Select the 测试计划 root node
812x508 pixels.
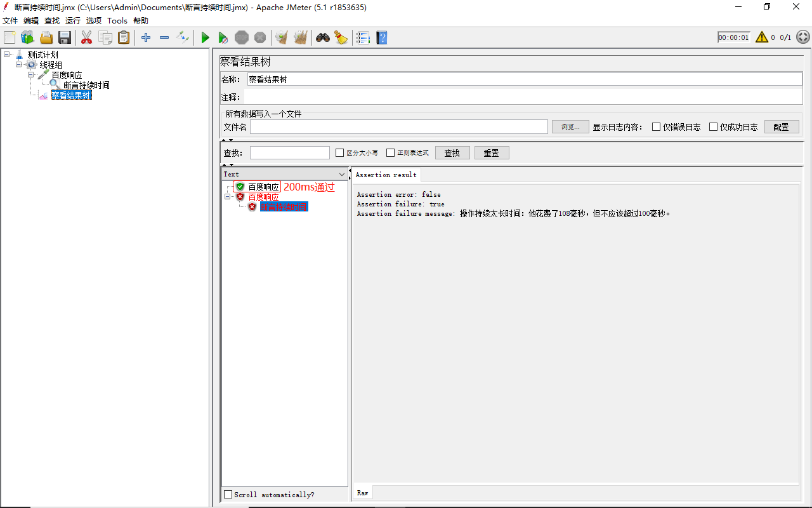coord(43,55)
